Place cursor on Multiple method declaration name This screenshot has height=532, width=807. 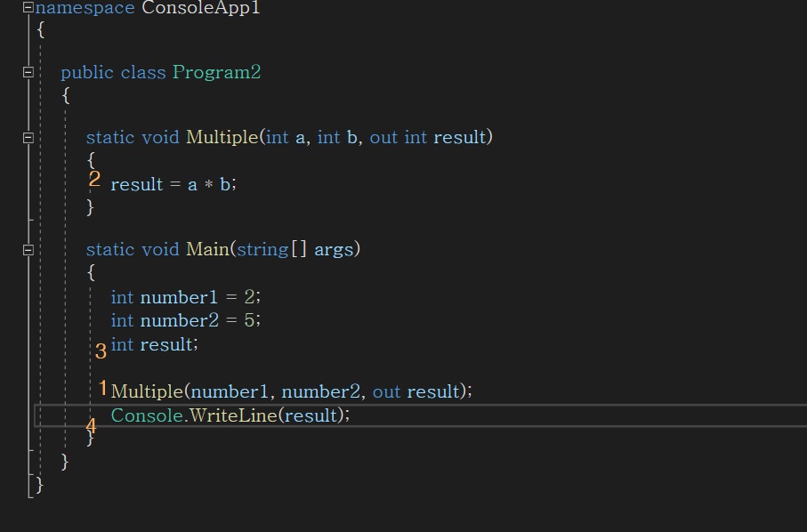[x=222, y=137]
